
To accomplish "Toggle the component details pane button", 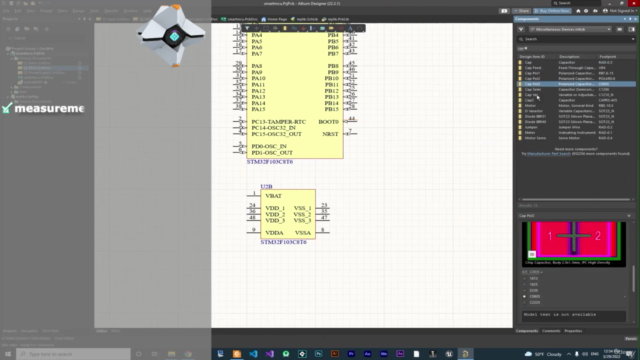I will (631, 29).
